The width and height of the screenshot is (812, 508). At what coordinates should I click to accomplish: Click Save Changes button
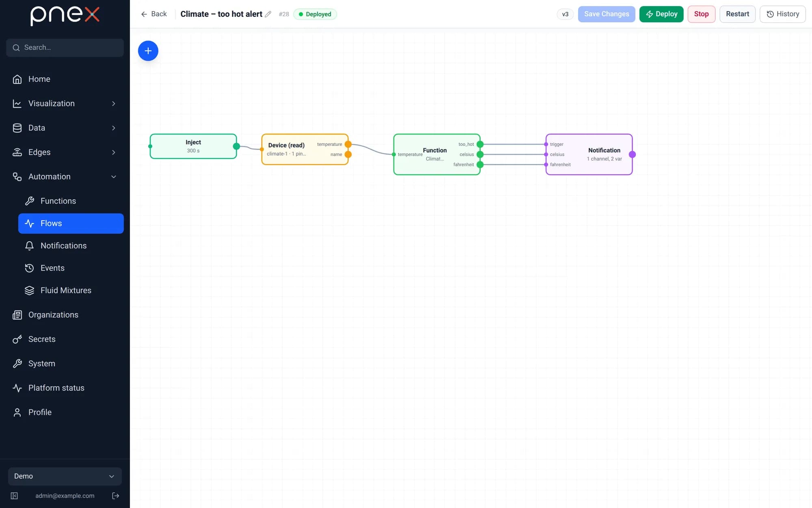(x=607, y=14)
